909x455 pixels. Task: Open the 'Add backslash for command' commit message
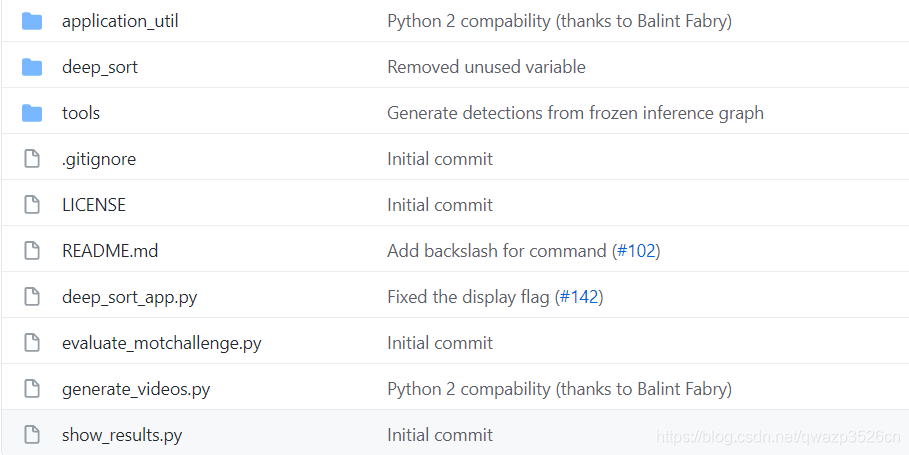pos(496,251)
